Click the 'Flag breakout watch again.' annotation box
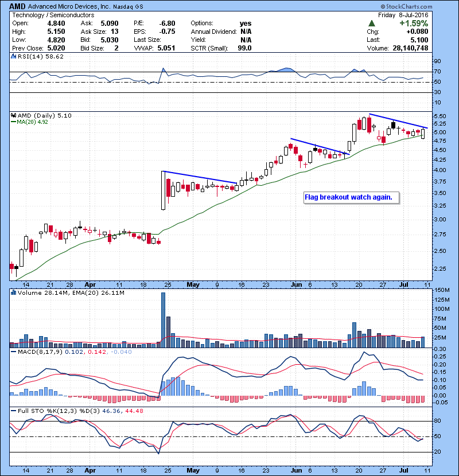Screen dimensions: 459x476 pos(351,197)
